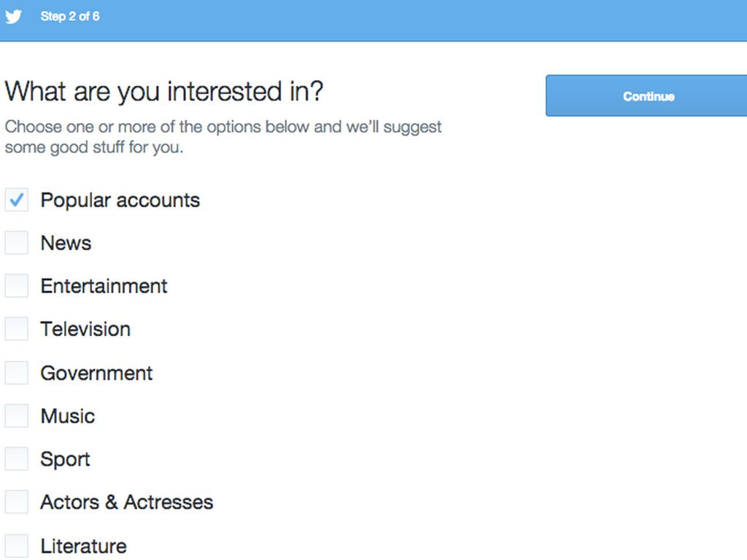Click the Entertainment label
The height and width of the screenshot is (560, 747).
pos(104,286)
